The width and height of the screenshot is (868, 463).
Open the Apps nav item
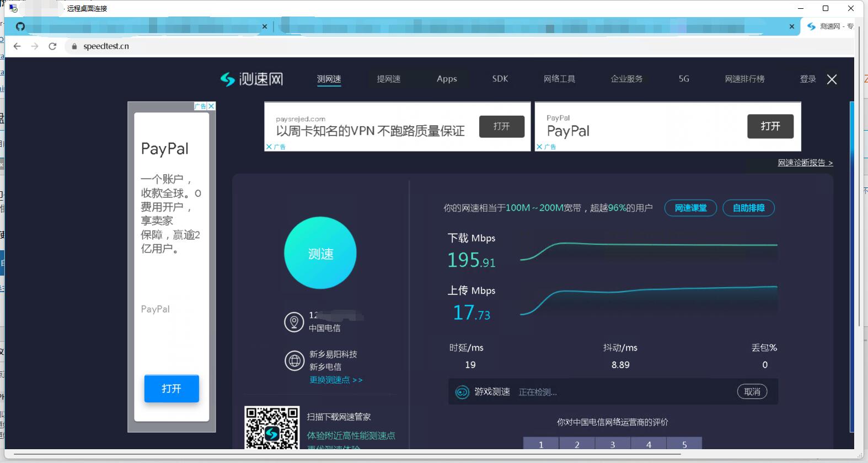[x=447, y=79]
